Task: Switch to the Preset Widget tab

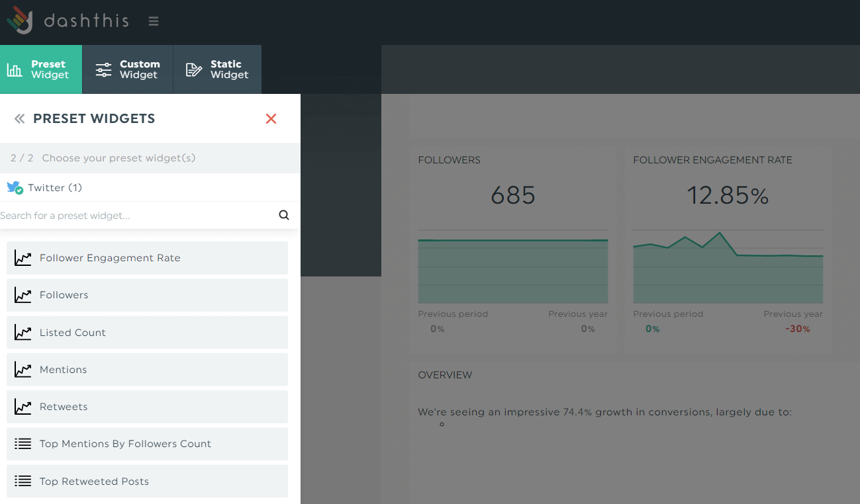Action: click(x=41, y=69)
